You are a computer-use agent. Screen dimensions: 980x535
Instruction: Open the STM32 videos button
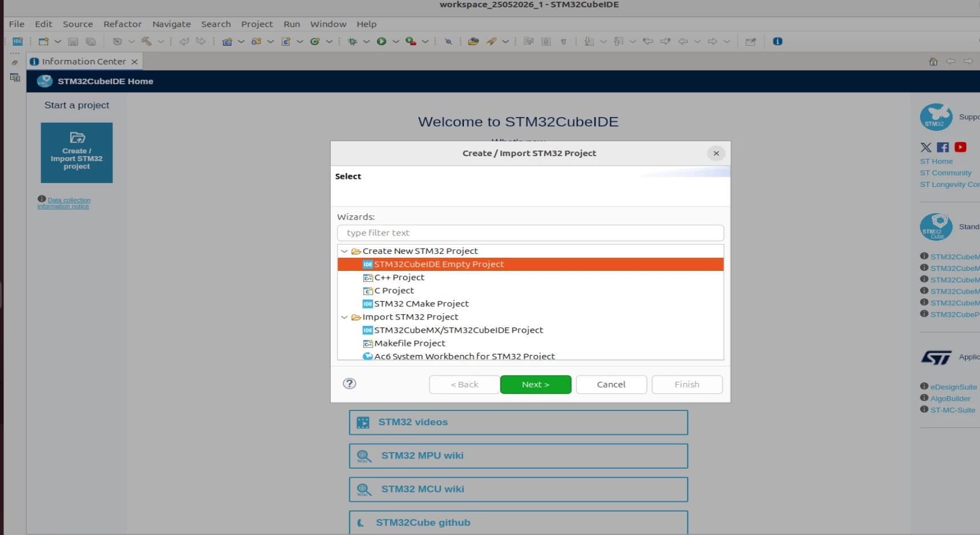click(519, 422)
